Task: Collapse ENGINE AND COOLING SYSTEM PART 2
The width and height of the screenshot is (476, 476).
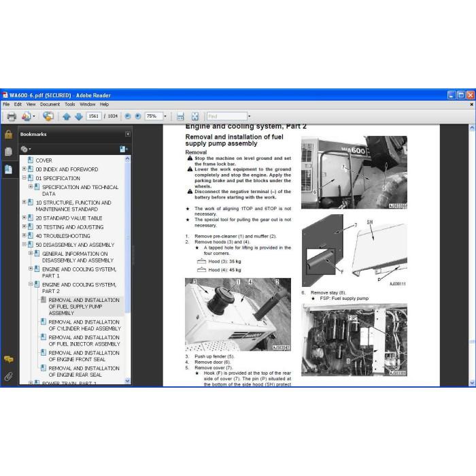Action: click(x=31, y=284)
